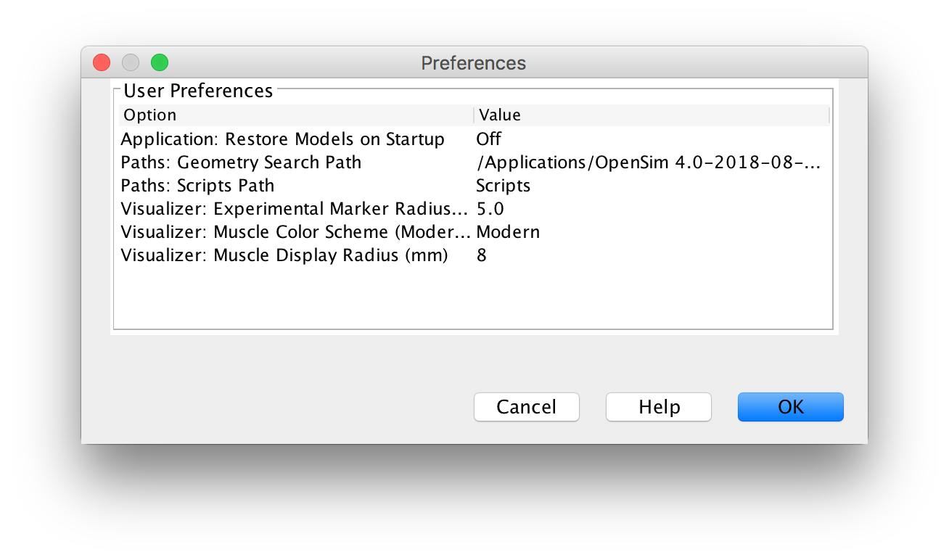Select the Scripts Path preference

197,185
